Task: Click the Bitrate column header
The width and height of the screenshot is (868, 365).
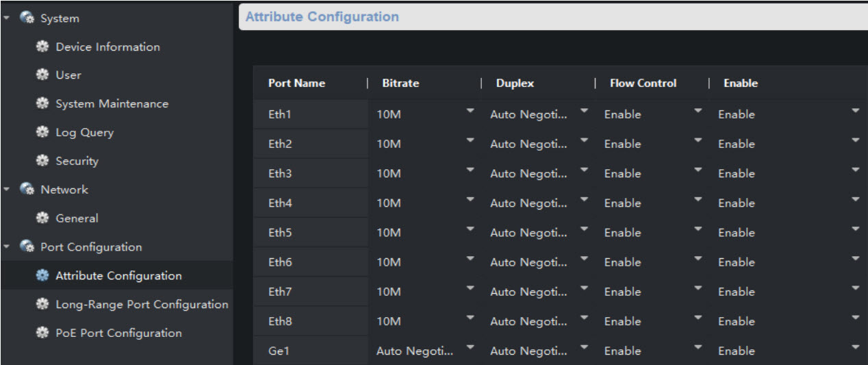Action: [400, 84]
